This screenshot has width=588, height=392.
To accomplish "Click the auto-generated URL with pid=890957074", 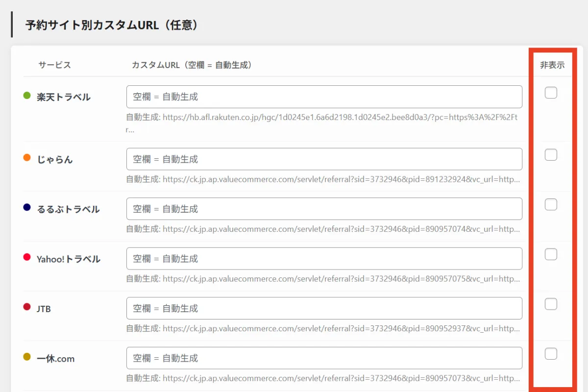I will point(324,229).
